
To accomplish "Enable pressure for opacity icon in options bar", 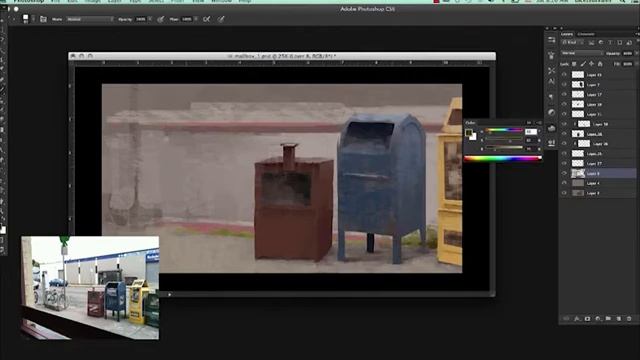I will (x=161, y=19).
